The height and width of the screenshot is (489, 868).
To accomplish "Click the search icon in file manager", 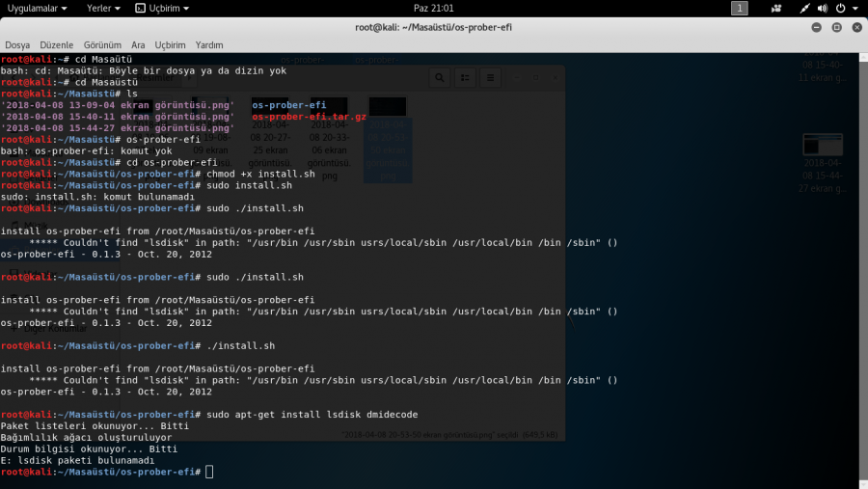I will (439, 78).
